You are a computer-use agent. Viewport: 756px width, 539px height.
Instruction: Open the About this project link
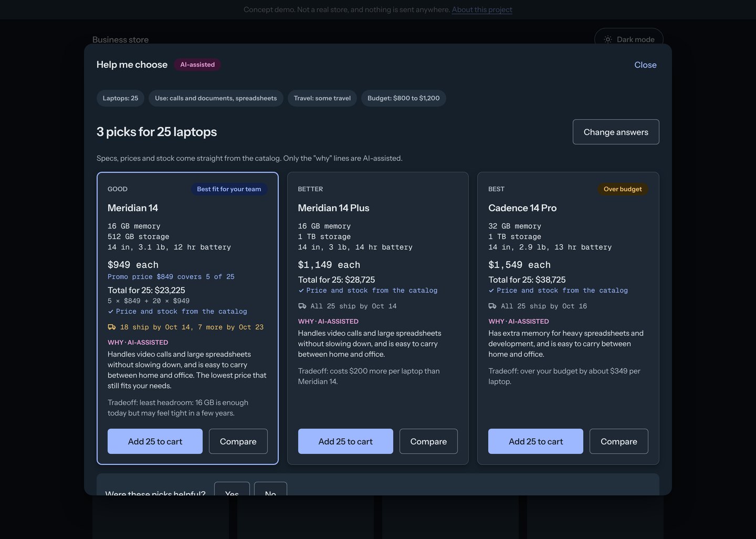(x=482, y=9)
